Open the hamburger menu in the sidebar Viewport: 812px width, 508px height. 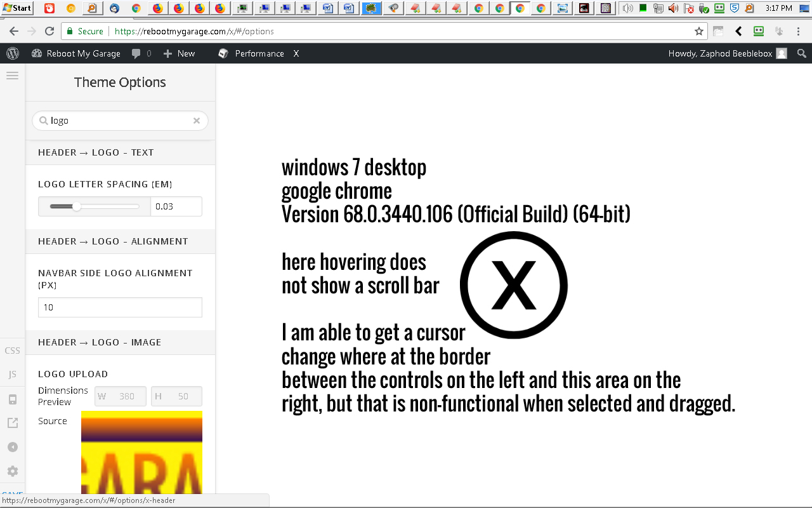pyautogui.click(x=12, y=76)
